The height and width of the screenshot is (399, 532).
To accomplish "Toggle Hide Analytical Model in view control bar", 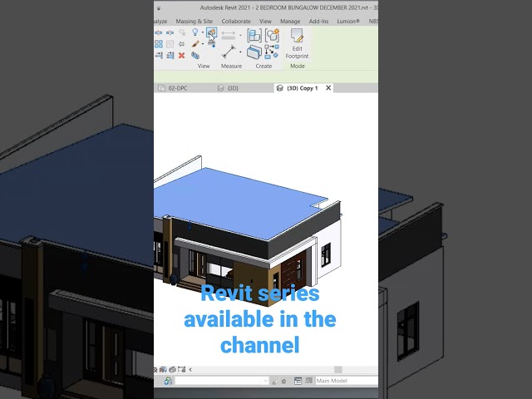I will (x=164, y=369).
